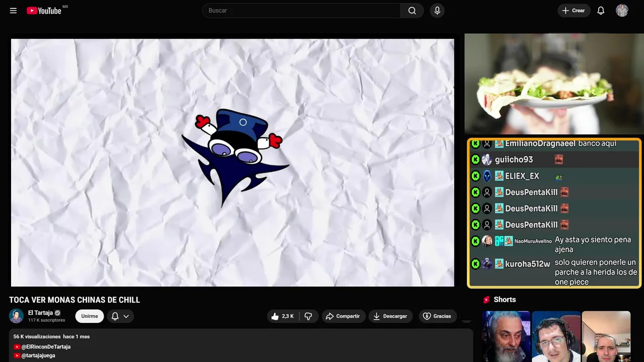The image size is (644, 362).
Task: Expand the subscription notification bell dropdown
Action: click(120, 316)
